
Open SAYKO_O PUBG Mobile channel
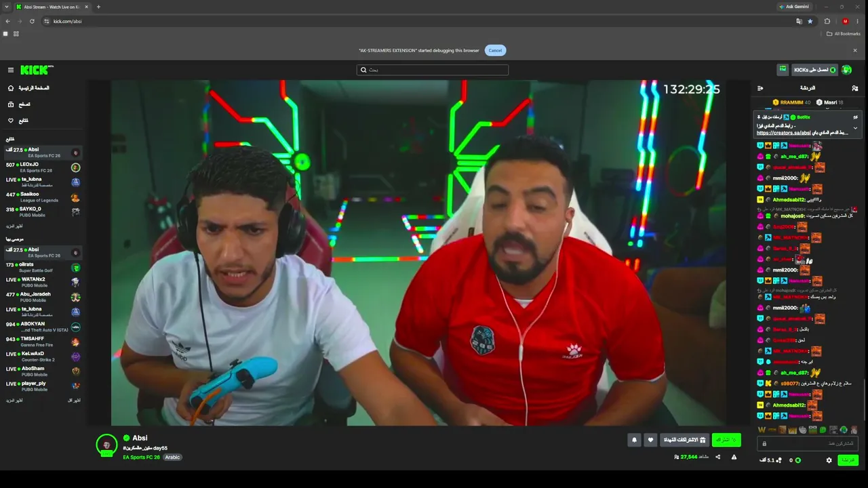[43, 212]
